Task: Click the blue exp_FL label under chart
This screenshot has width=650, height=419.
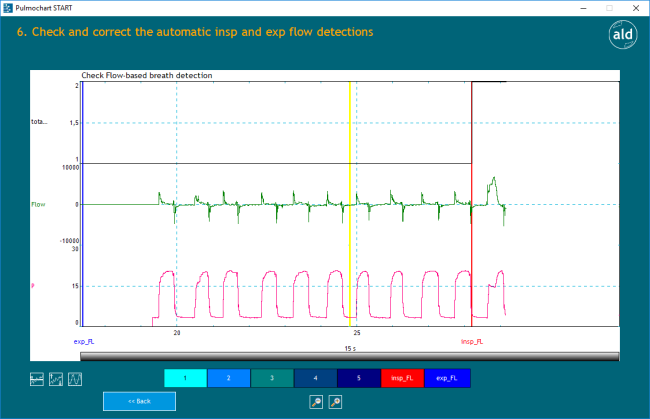Action: click(x=83, y=341)
